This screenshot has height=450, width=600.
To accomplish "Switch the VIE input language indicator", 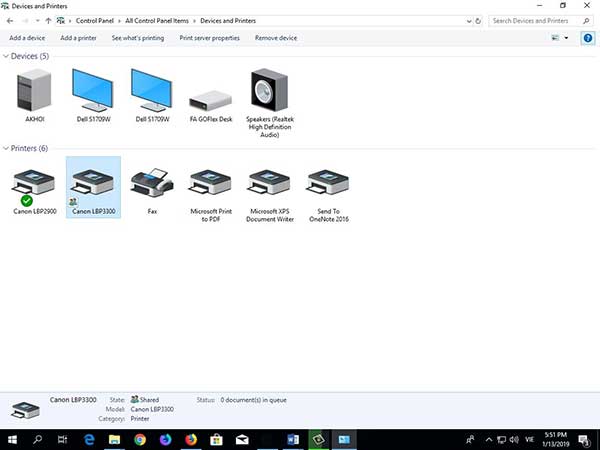I will 530,440.
